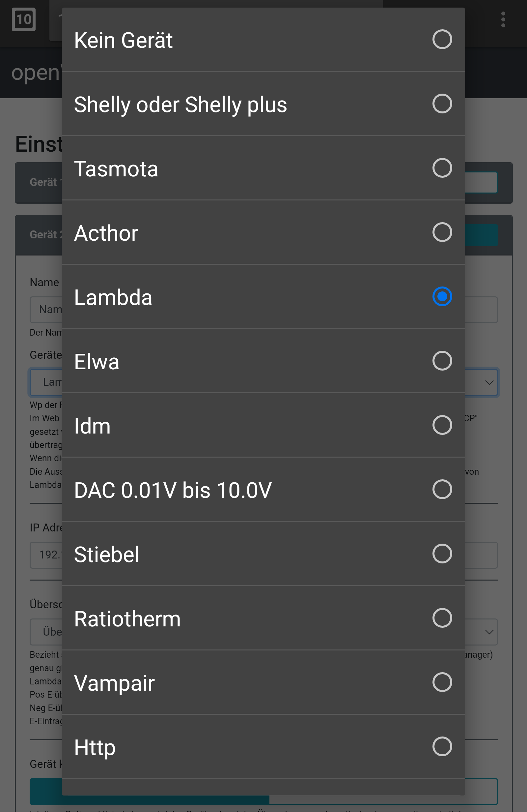The width and height of the screenshot is (527, 812).
Task: Choose Shelly oder Shelly plus radio option
Action: tap(442, 104)
